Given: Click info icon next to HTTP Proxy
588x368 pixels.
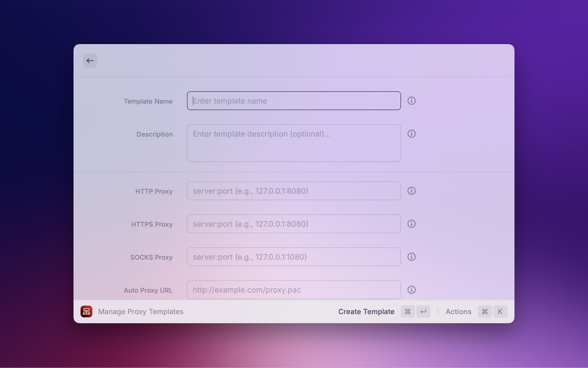Looking at the screenshot, I should (x=411, y=191).
